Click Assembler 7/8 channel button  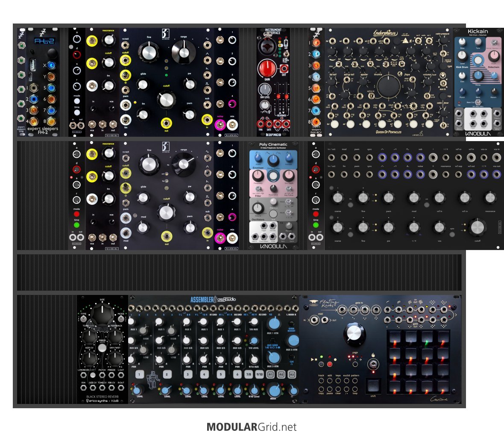point(249,374)
